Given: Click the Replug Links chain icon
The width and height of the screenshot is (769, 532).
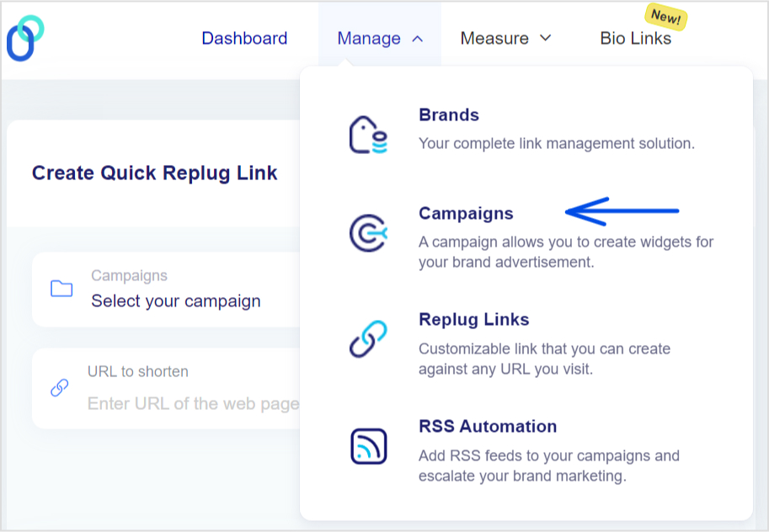Looking at the screenshot, I should coord(368,338).
